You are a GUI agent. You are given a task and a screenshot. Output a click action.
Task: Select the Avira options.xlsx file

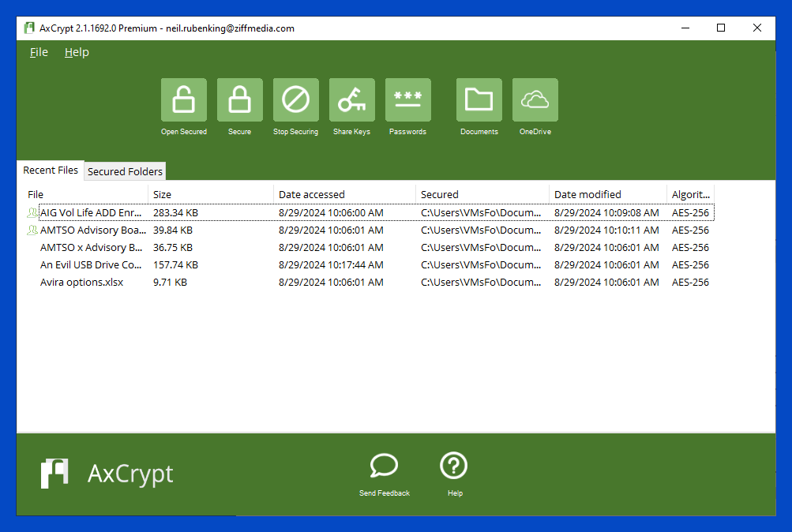[82, 282]
